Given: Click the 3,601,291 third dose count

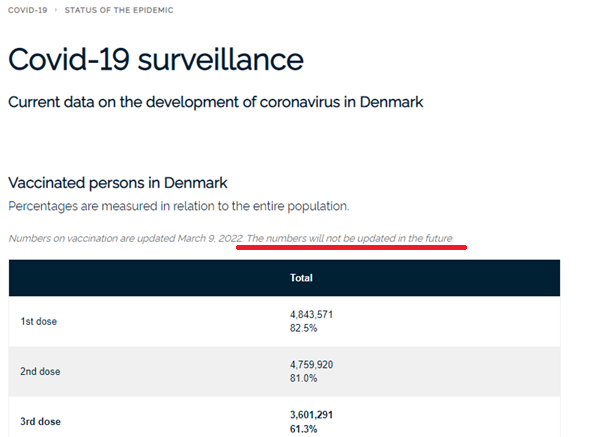Looking at the screenshot, I should point(311,415).
